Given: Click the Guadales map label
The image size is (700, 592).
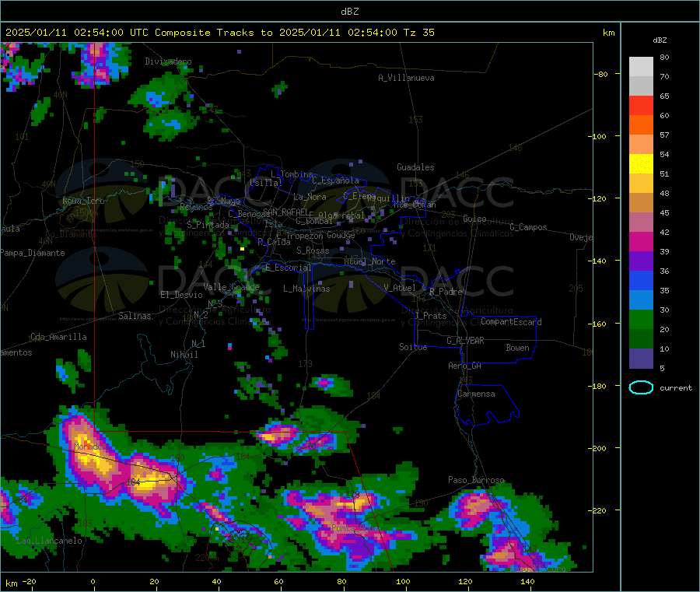Looking at the screenshot, I should coord(415,167).
